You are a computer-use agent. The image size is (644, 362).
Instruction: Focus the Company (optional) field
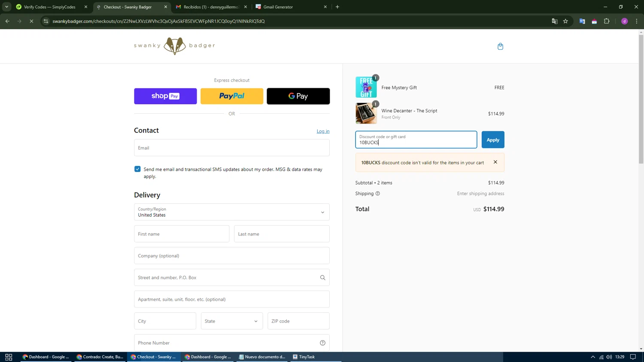tap(232, 256)
